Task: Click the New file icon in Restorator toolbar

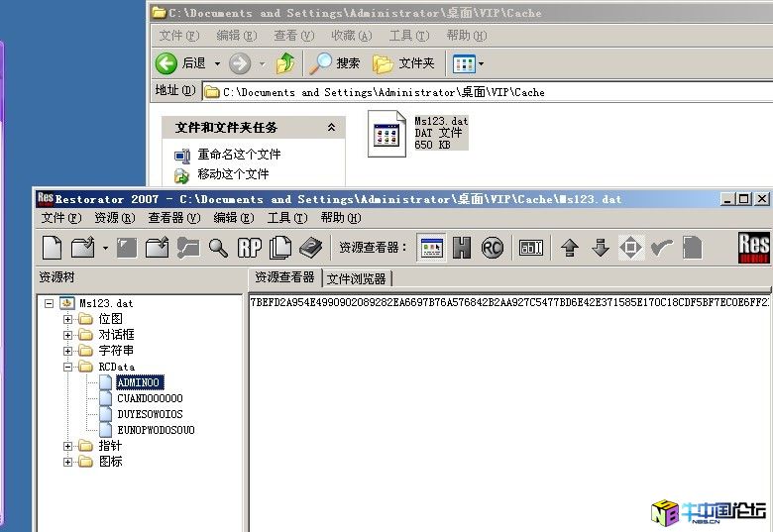Action: (x=53, y=248)
